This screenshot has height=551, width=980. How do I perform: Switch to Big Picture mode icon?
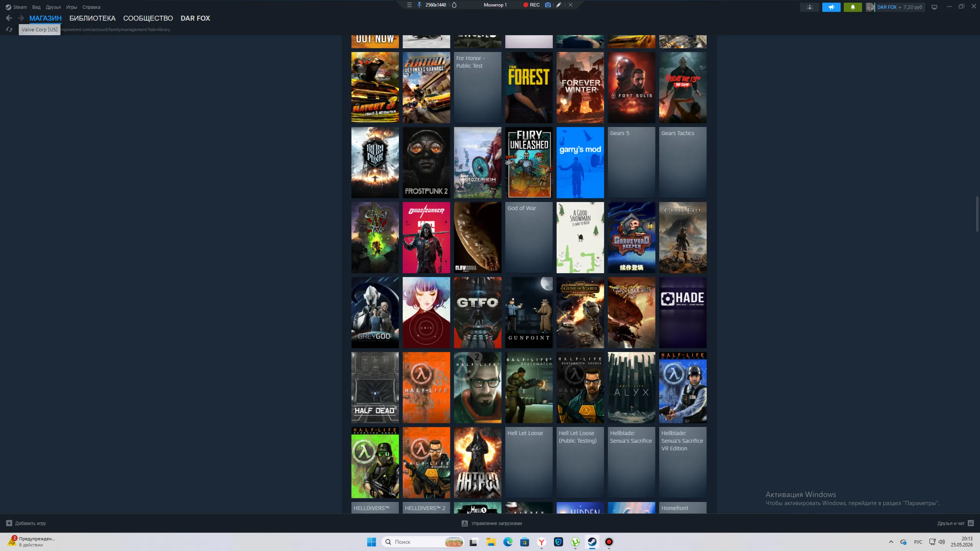pyautogui.click(x=934, y=7)
